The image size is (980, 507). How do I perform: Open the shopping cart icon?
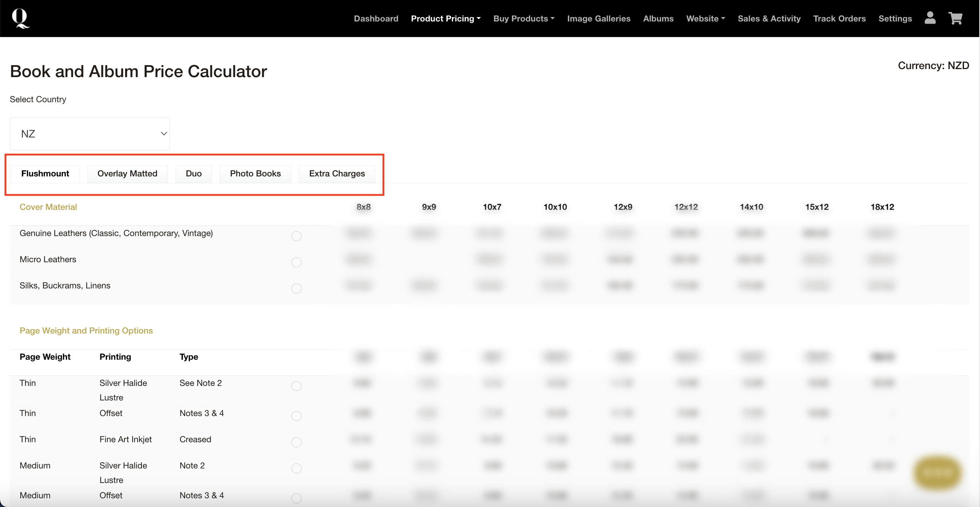click(955, 18)
